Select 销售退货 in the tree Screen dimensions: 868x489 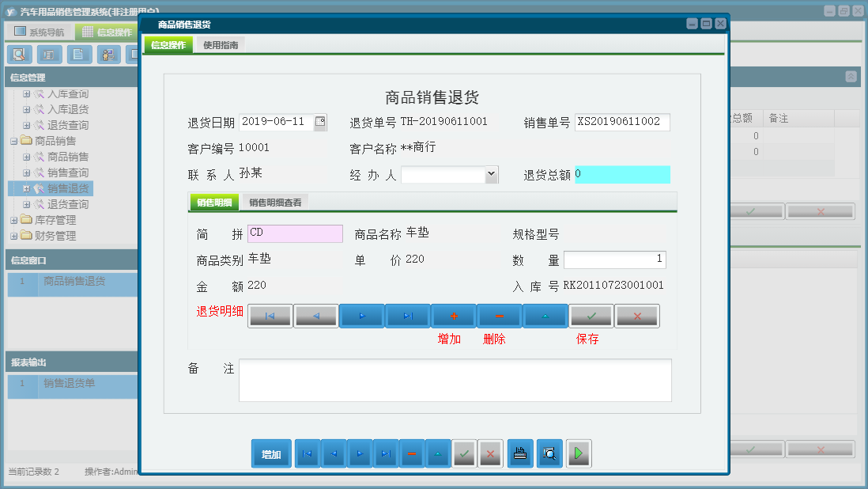click(67, 189)
